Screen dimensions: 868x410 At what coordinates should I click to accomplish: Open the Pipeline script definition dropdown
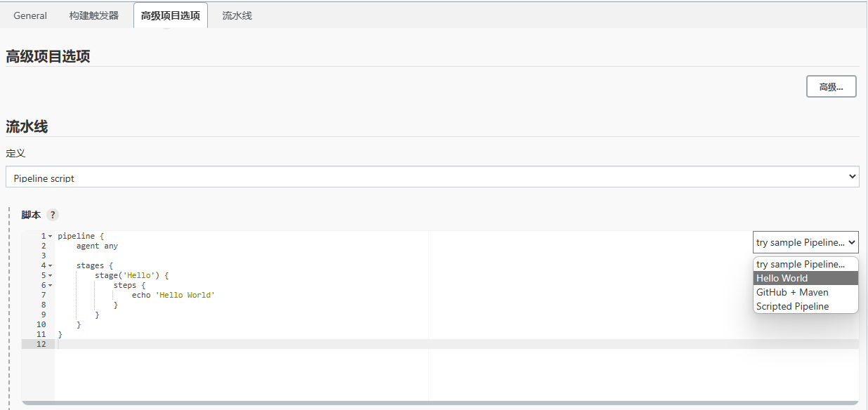coord(432,177)
